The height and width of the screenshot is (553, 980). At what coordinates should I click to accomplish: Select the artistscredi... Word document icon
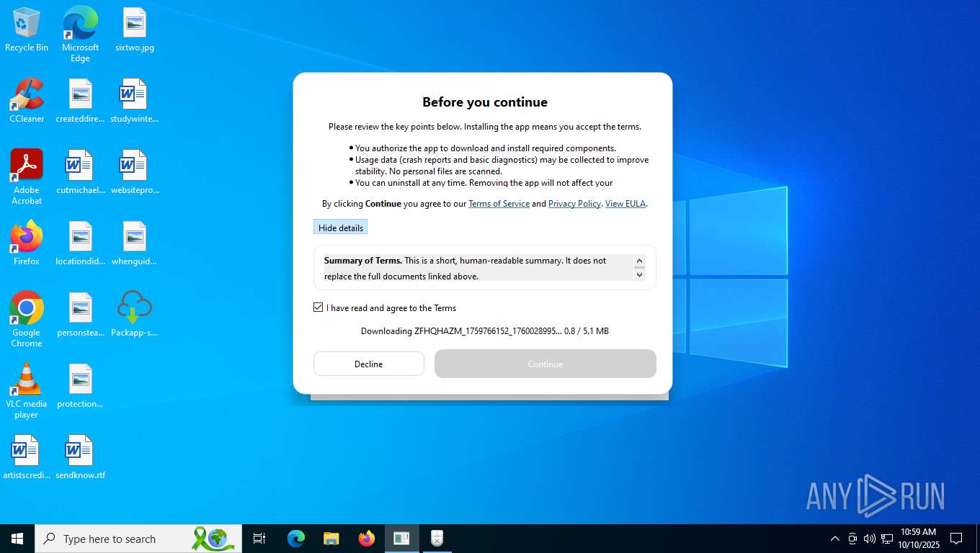[x=27, y=458]
